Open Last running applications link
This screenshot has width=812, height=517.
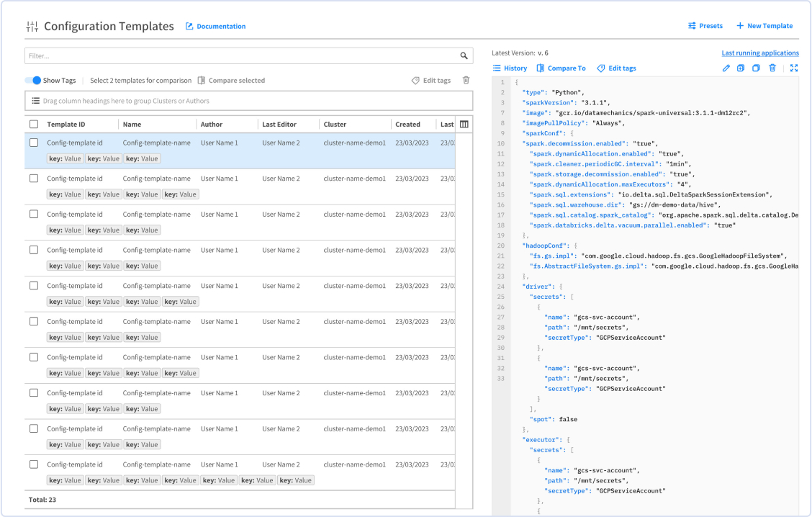pyautogui.click(x=760, y=53)
